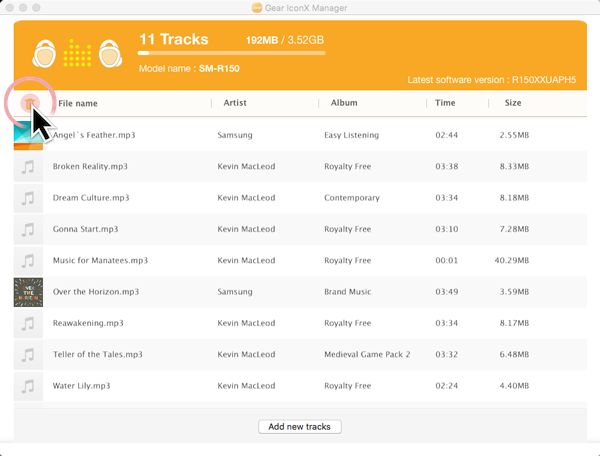600x456 pixels.
Task: Select Broken Reality.mp3 file name
Action: pyautogui.click(x=90, y=166)
